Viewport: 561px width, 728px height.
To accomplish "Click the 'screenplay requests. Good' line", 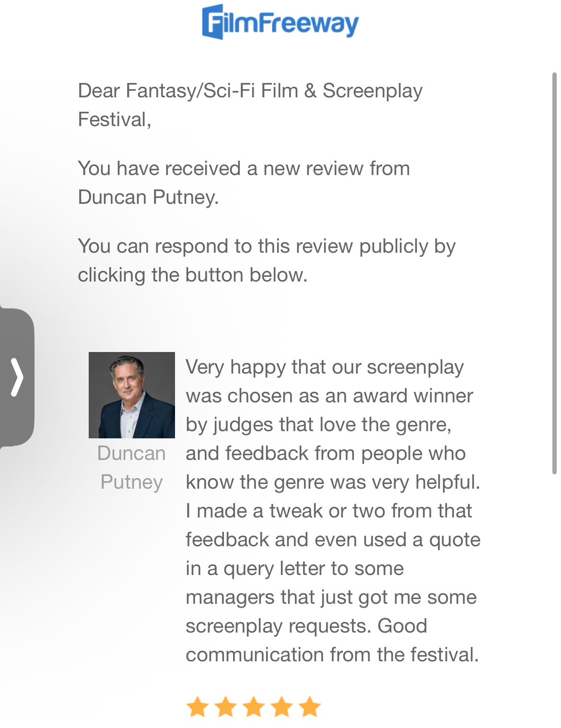I will coord(306,626).
